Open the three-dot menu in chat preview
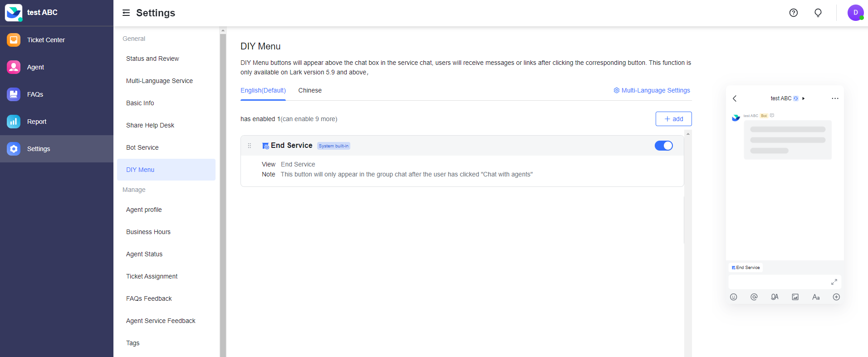Screen dimensions: 868x357 click(x=835, y=98)
